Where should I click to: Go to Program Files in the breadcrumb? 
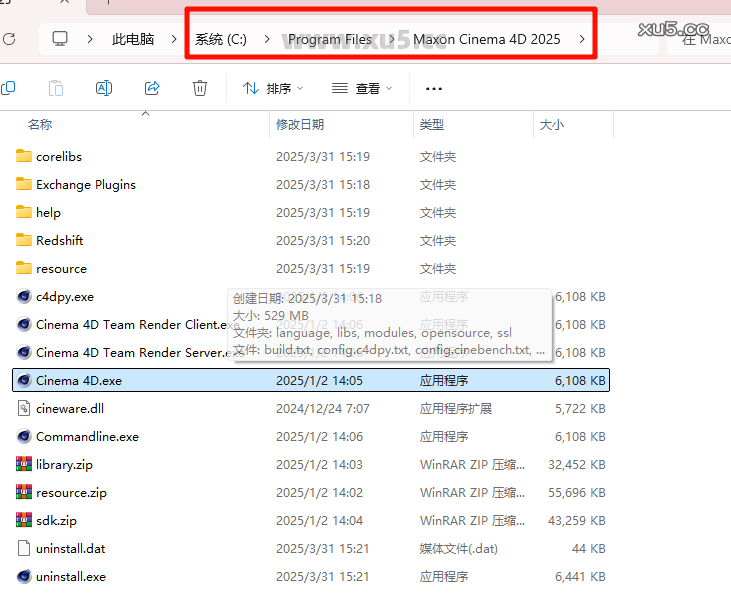click(330, 39)
